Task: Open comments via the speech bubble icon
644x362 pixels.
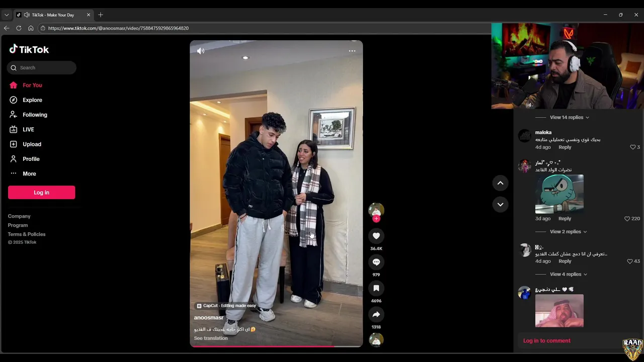Action: tap(376, 261)
